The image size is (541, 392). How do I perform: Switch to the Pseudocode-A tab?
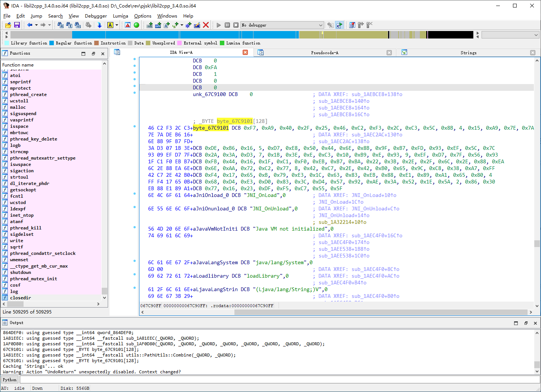[324, 53]
